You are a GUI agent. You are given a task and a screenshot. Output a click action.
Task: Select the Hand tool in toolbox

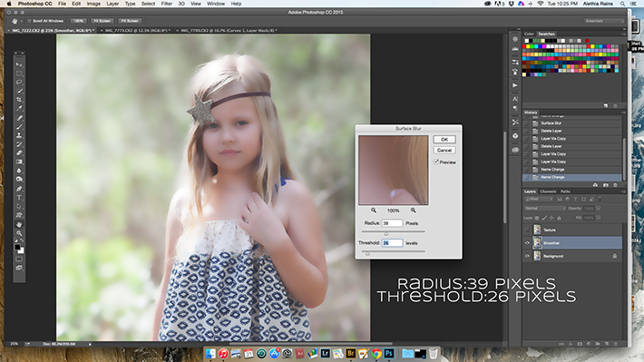click(19, 224)
